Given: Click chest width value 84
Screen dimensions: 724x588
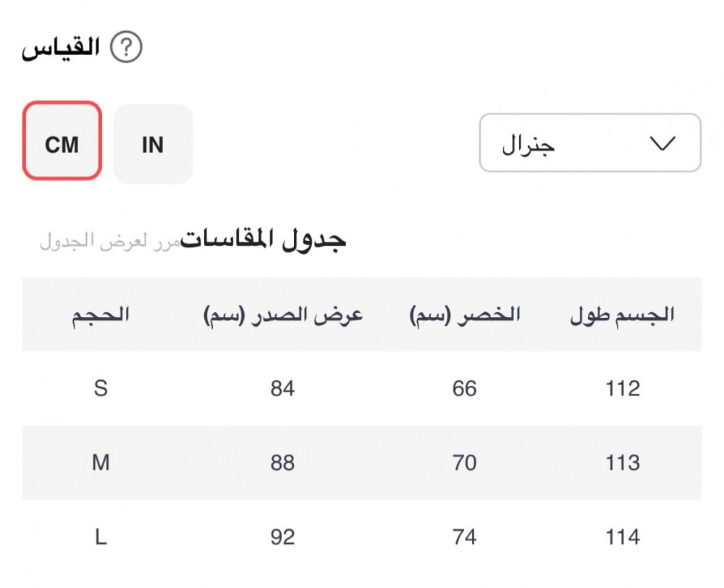Looking at the screenshot, I should [x=282, y=389].
